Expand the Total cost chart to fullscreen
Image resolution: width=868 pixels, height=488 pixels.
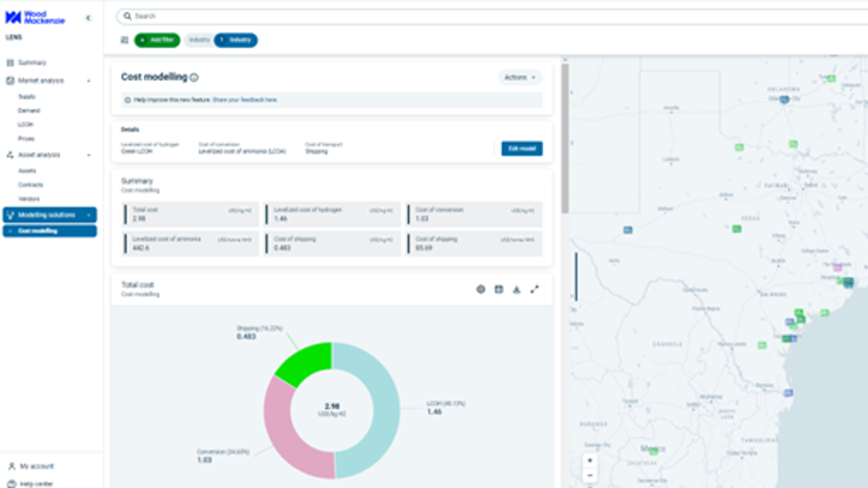point(535,289)
